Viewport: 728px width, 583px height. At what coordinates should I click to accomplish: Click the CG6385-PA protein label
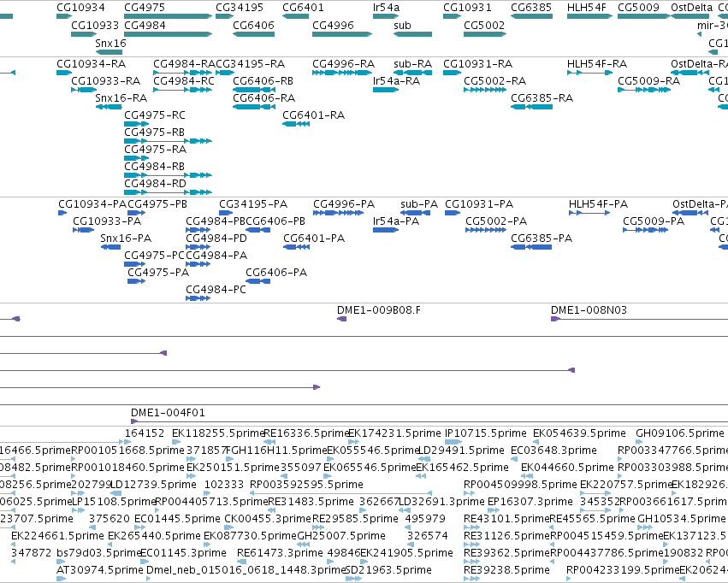[x=542, y=238]
